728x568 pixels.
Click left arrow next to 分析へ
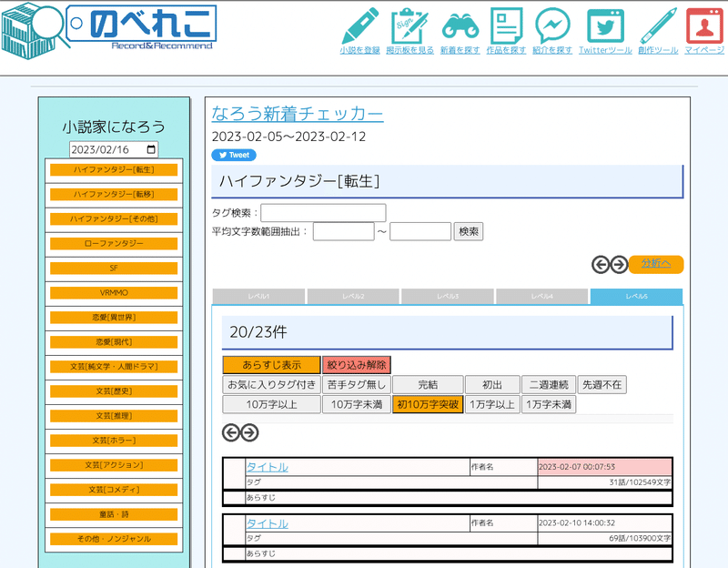click(601, 265)
